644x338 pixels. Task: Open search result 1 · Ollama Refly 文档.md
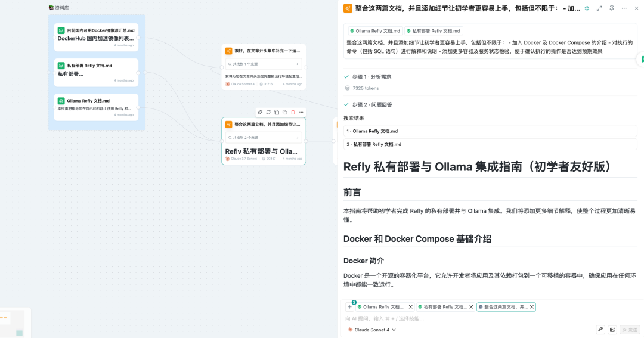coord(490,131)
